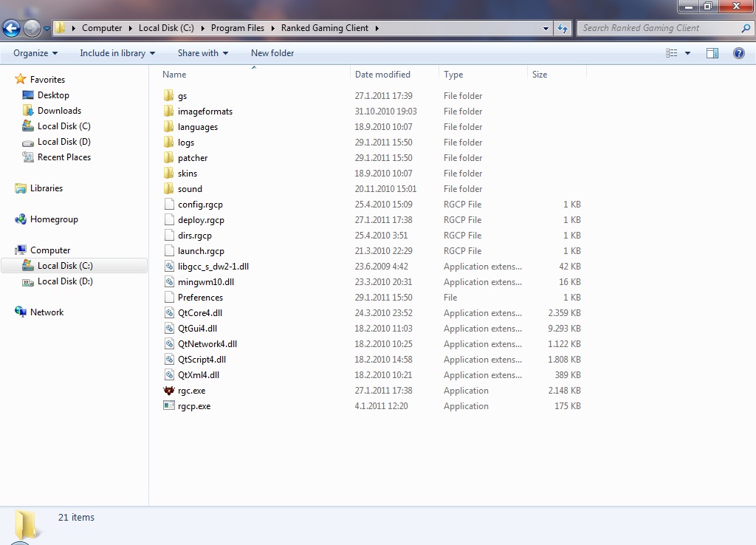Image resolution: width=756 pixels, height=545 pixels.
Task: Open Downloads in the Favorites list
Action: 59,111
